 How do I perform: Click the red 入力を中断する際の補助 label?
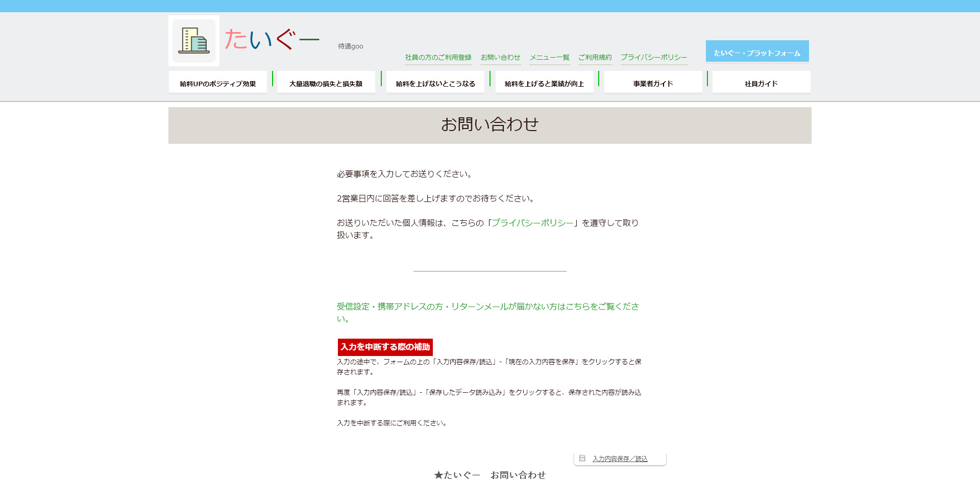[x=385, y=347]
